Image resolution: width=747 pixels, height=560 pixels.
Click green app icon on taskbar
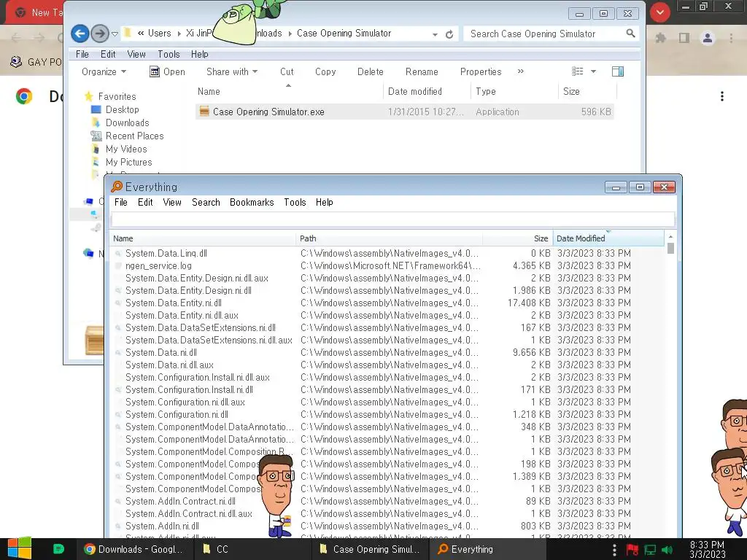coord(58,549)
